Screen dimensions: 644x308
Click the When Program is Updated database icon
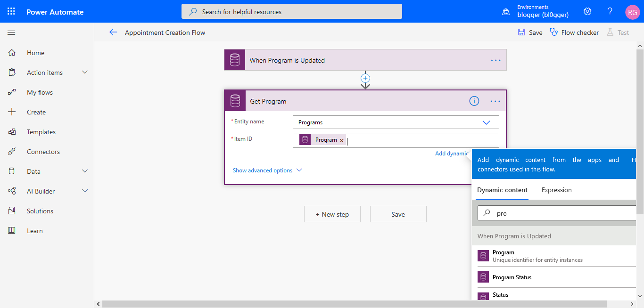pyautogui.click(x=235, y=60)
